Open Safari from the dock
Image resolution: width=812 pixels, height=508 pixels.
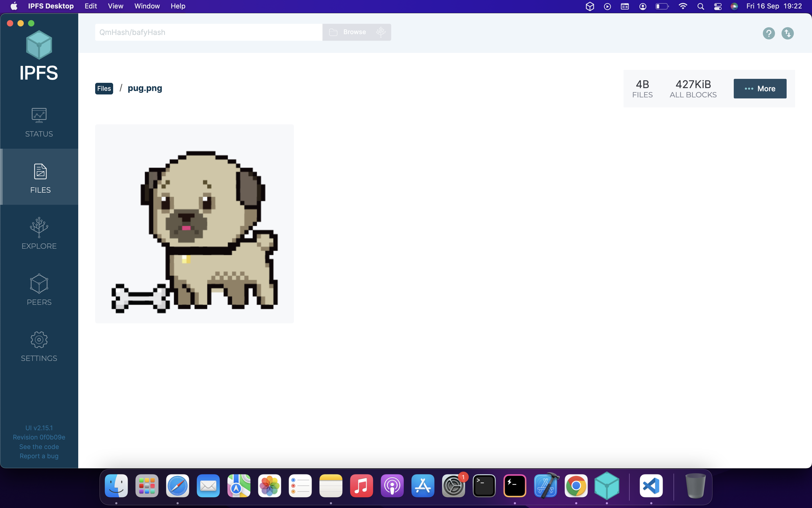pos(178,486)
